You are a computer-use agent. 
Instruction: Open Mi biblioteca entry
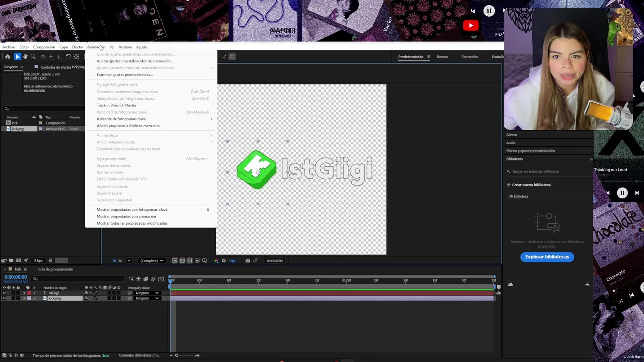pyautogui.click(x=519, y=196)
